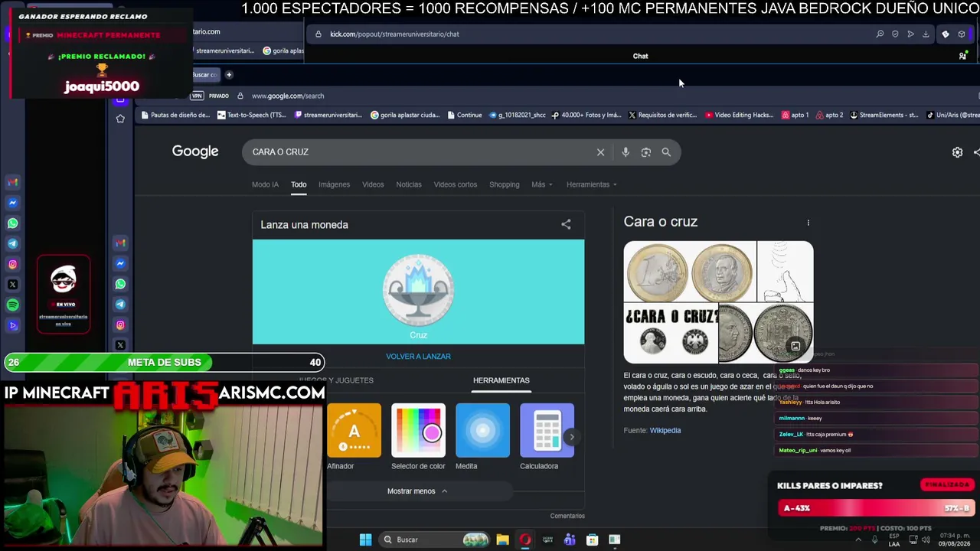Click the zoom icon in Kick address bar

pyautogui.click(x=880, y=34)
